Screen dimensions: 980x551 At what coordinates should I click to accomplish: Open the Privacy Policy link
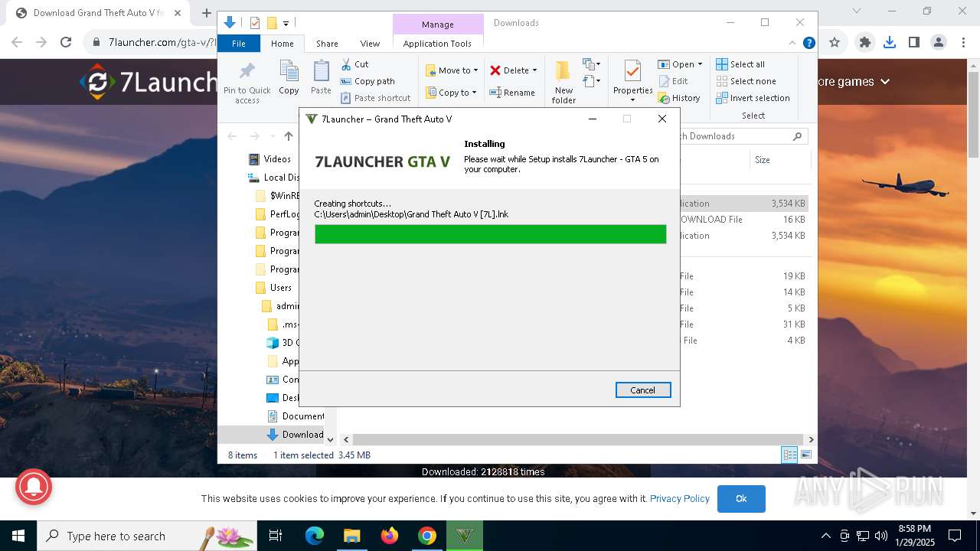click(x=680, y=498)
